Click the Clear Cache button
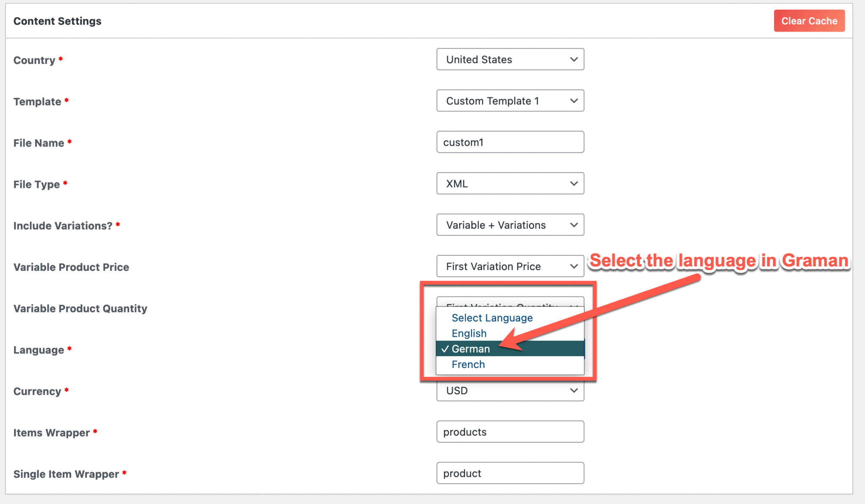 click(x=809, y=20)
